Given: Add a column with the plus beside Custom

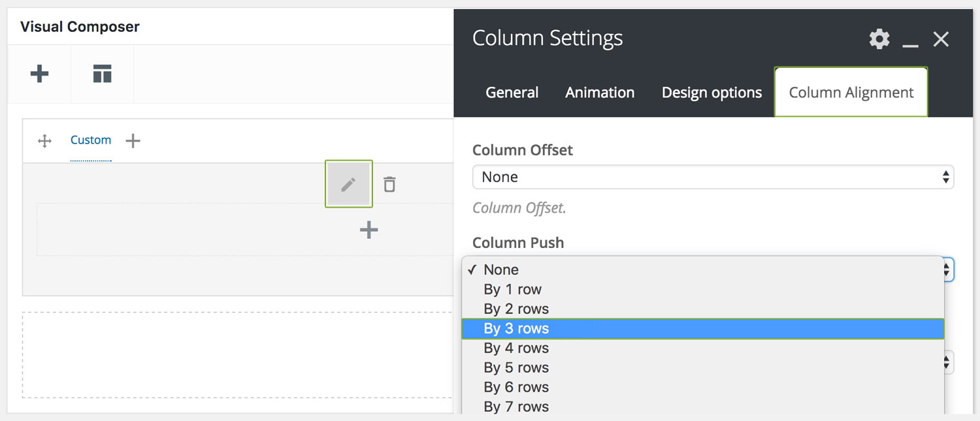Looking at the screenshot, I should 133,140.
